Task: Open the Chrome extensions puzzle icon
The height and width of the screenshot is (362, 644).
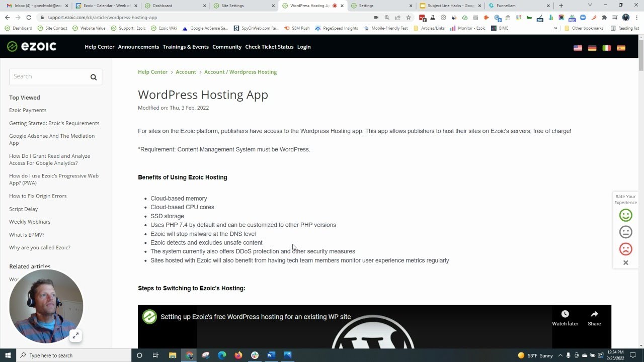Action: (604, 17)
